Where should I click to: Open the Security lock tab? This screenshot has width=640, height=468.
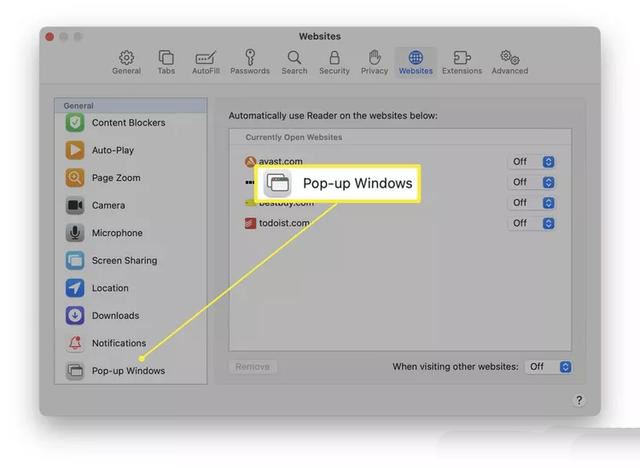point(334,62)
